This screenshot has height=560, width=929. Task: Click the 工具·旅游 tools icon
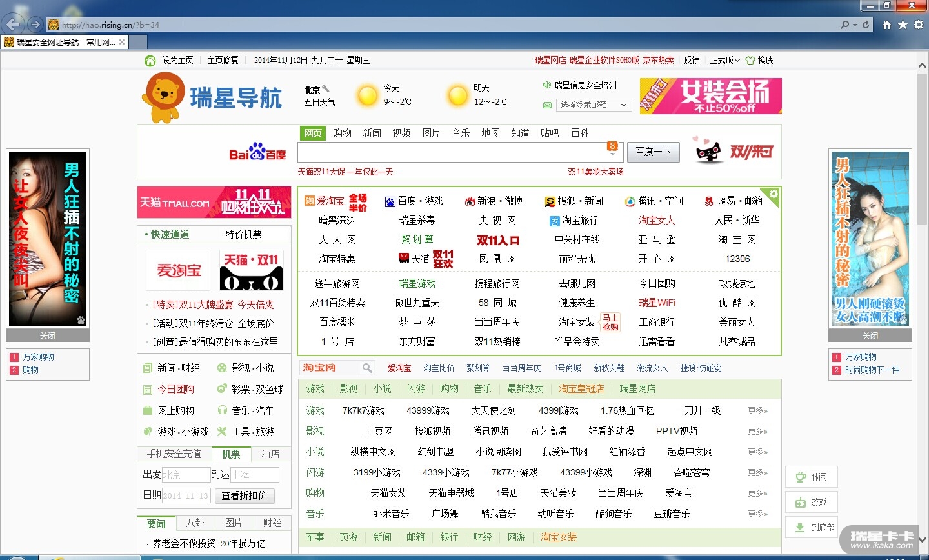(x=222, y=432)
